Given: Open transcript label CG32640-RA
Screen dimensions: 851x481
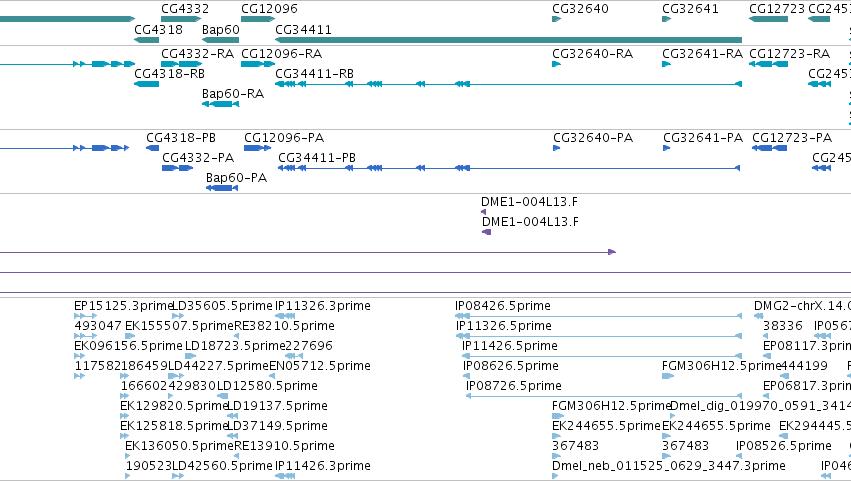Looking at the screenshot, I should click(x=593, y=54).
